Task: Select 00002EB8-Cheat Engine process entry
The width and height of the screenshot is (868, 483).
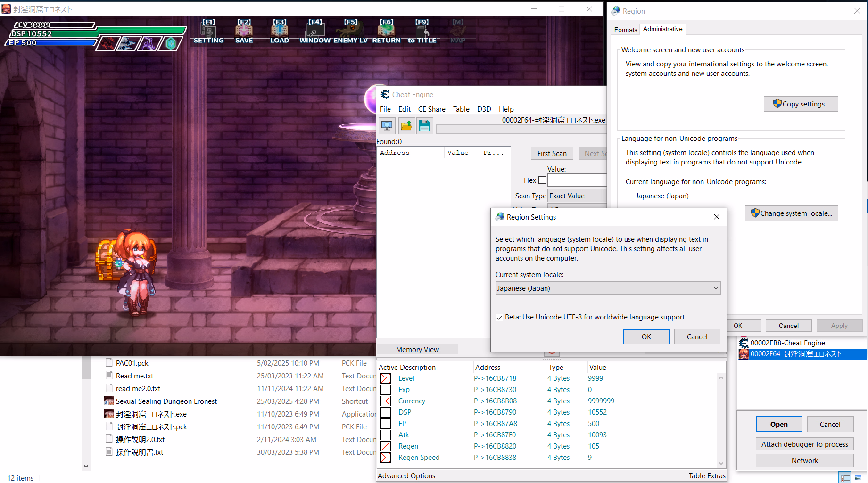Action: (802, 343)
